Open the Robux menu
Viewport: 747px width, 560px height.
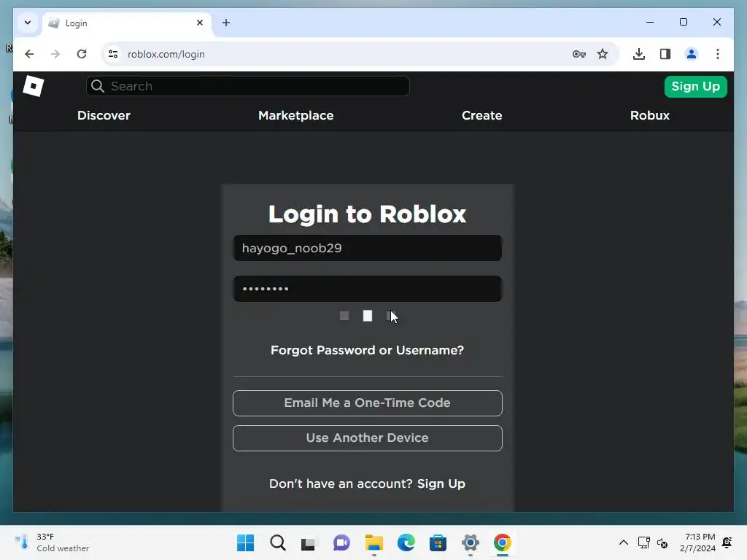pyautogui.click(x=650, y=116)
